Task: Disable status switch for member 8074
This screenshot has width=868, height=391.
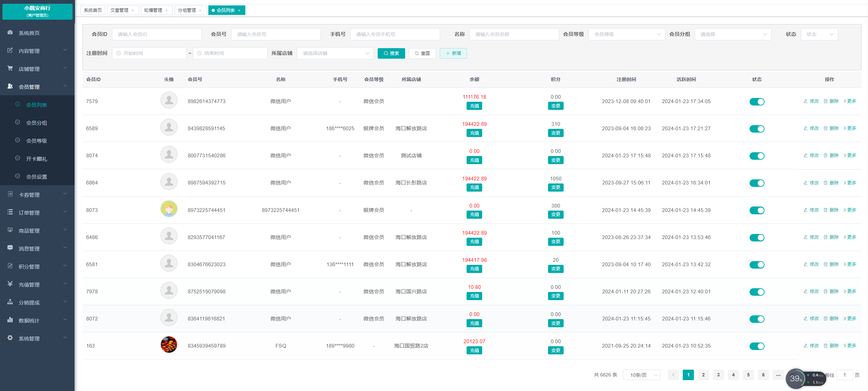Action: point(757,156)
